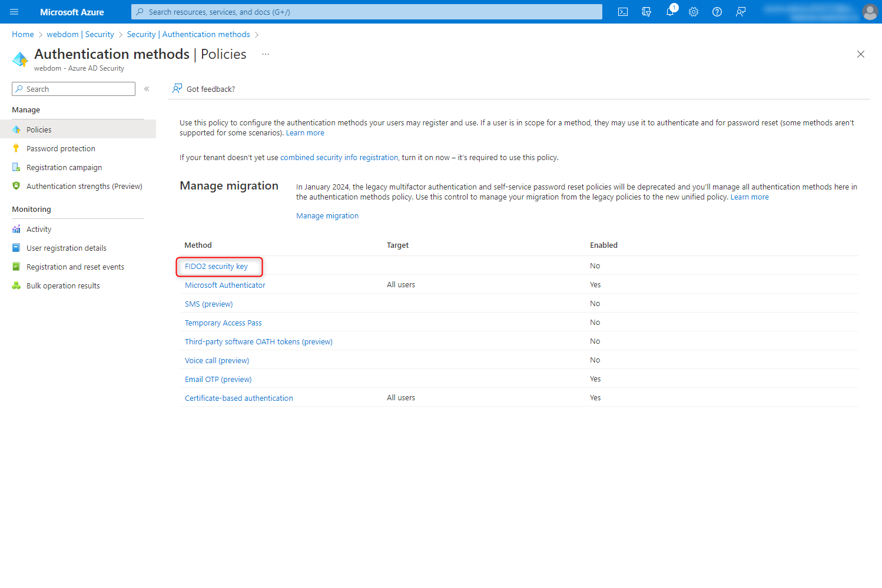882x588 pixels.
Task: Send feedback using the smiley icon
Action: pyautogui.click(x=740, y=12)
